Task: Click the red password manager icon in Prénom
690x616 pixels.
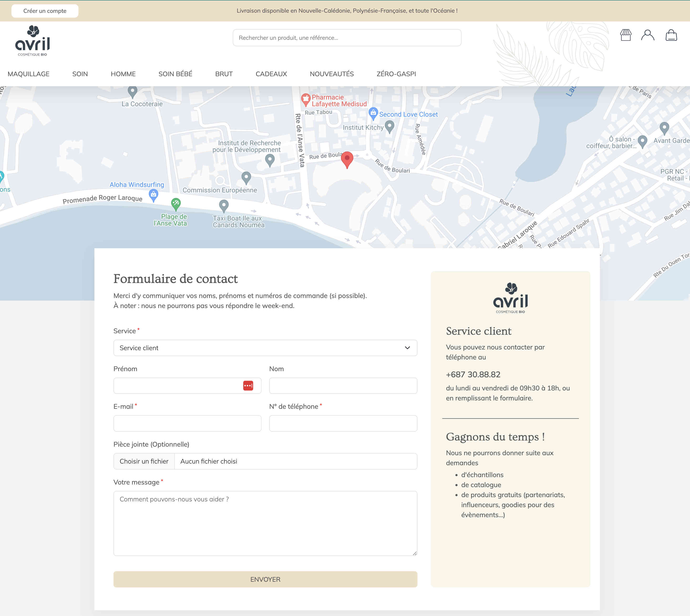Action: (x=248, y=385)
